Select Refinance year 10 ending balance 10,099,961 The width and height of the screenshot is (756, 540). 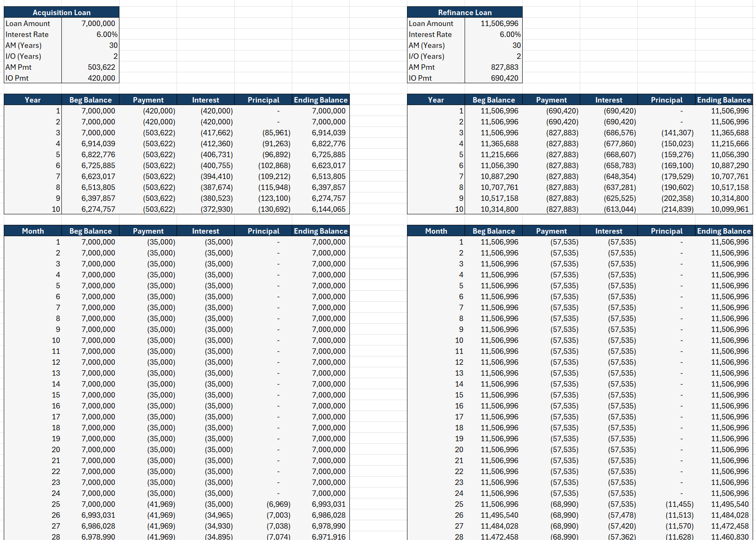coord(724,209)
